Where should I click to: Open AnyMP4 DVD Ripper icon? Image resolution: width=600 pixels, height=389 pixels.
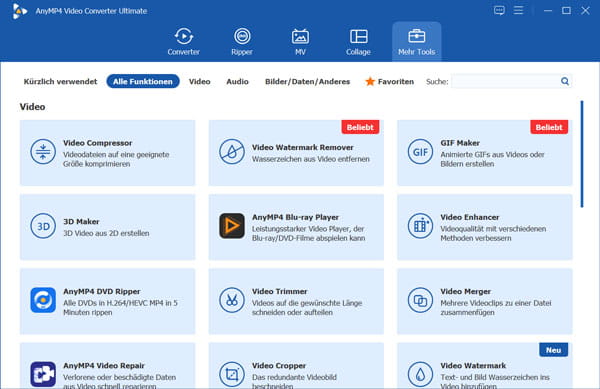43,300
